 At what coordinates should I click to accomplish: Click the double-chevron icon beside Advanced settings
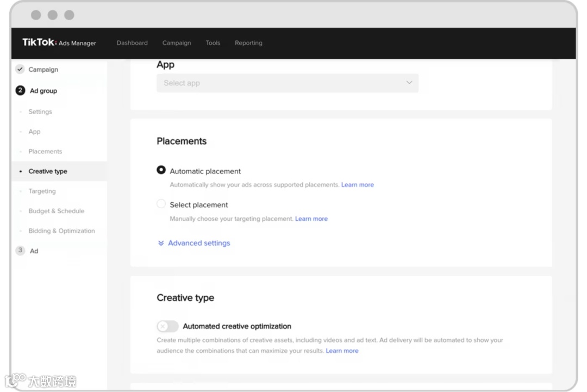161,243
